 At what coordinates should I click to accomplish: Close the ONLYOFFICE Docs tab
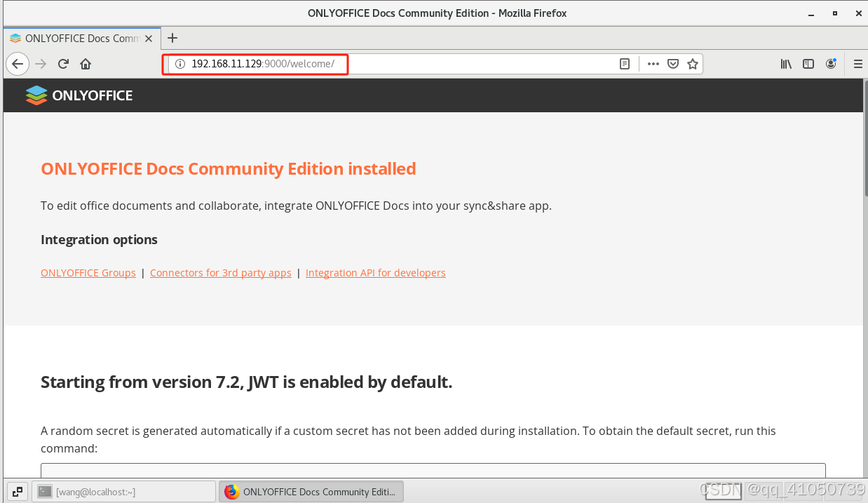(149, 39)
